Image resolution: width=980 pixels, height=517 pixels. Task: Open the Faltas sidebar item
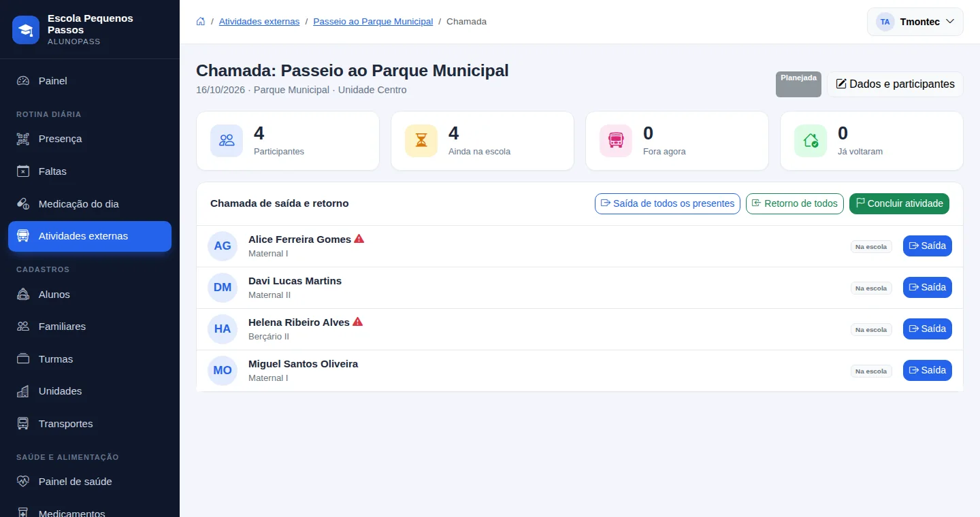[90, 171]
